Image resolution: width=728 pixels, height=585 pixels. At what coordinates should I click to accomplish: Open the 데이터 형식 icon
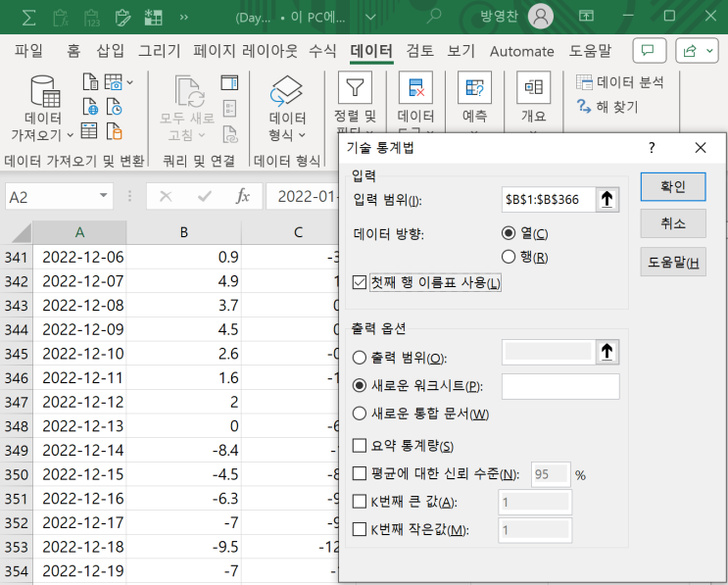click(287, 93)
